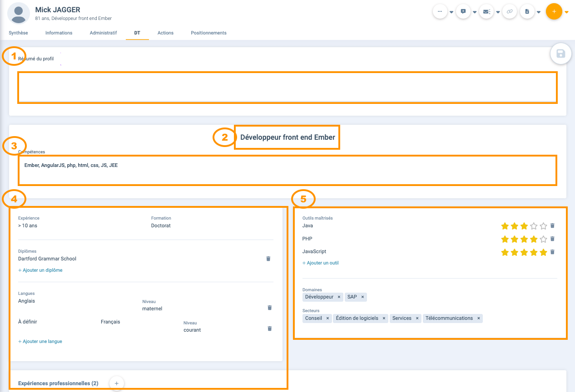The height and width of the screenshot is (392, 575).
Task: Click the Français language field
Action: [x=110, y=322]
